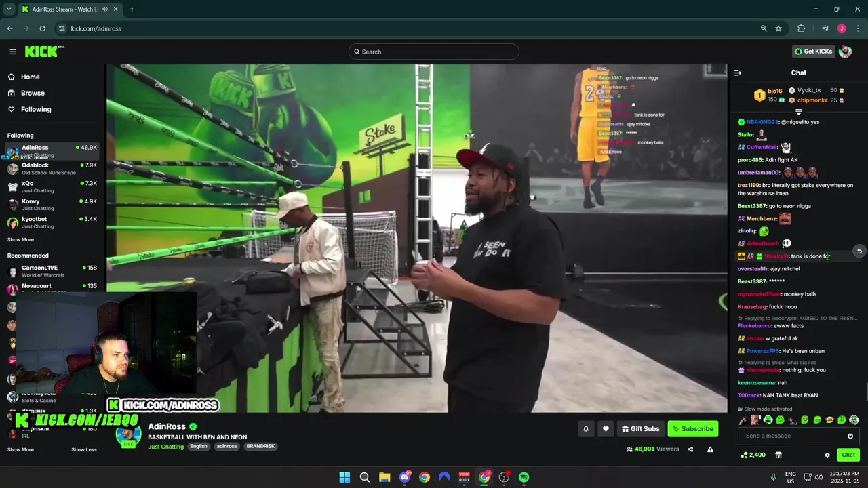Select the adinross stream tag
868x488 pixels.
(227, 447)
